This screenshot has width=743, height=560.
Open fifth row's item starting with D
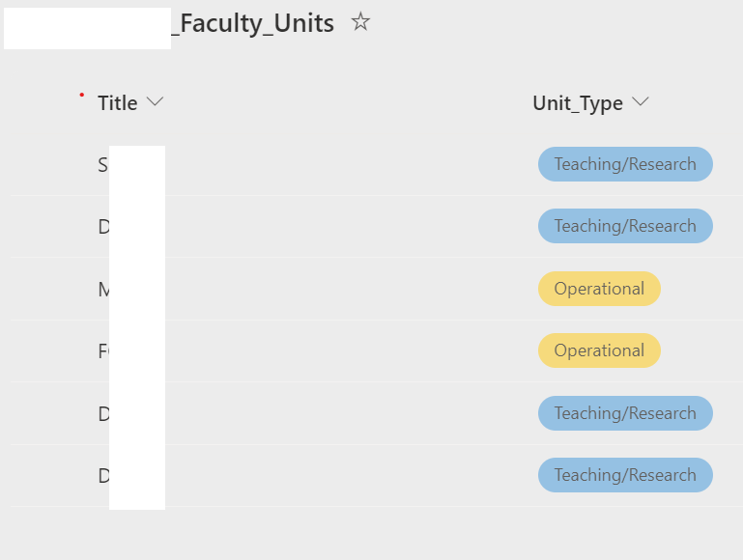pos(103,413)
